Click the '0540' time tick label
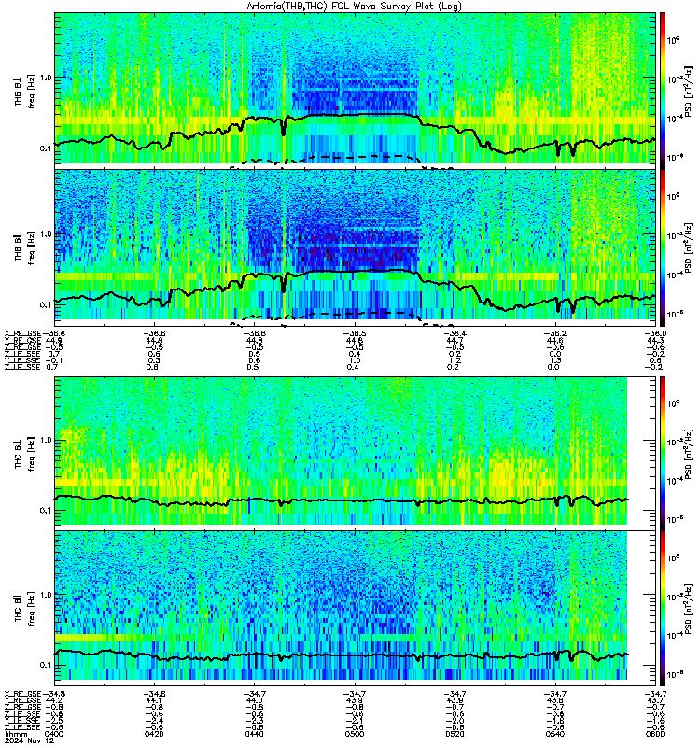Image resolution: width=700 pixels, height=747 pixels. (555, 734)
